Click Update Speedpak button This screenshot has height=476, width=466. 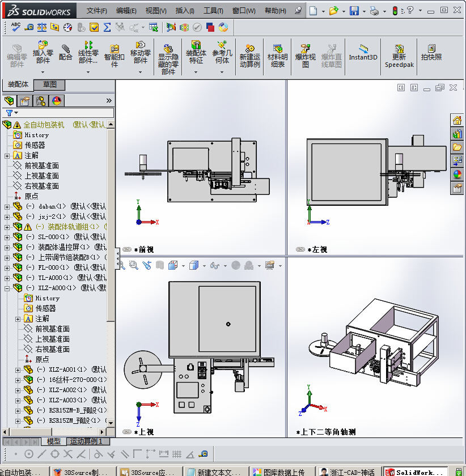pos(399,56)
